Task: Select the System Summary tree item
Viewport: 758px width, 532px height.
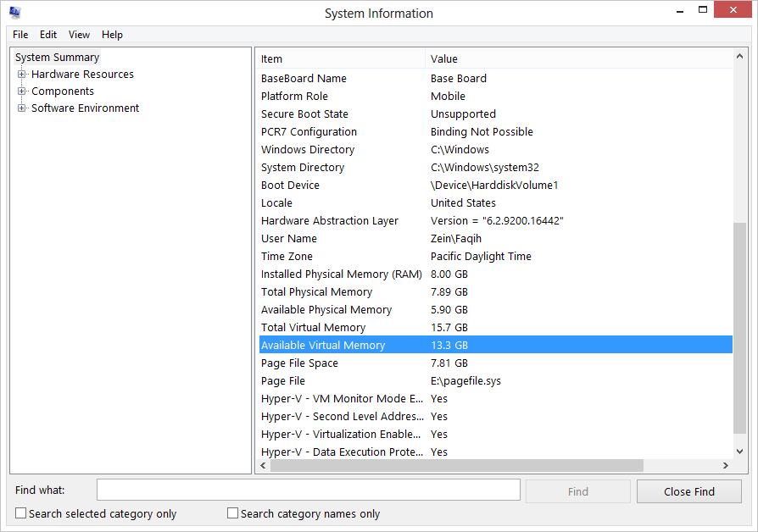Action: (57, 57)
